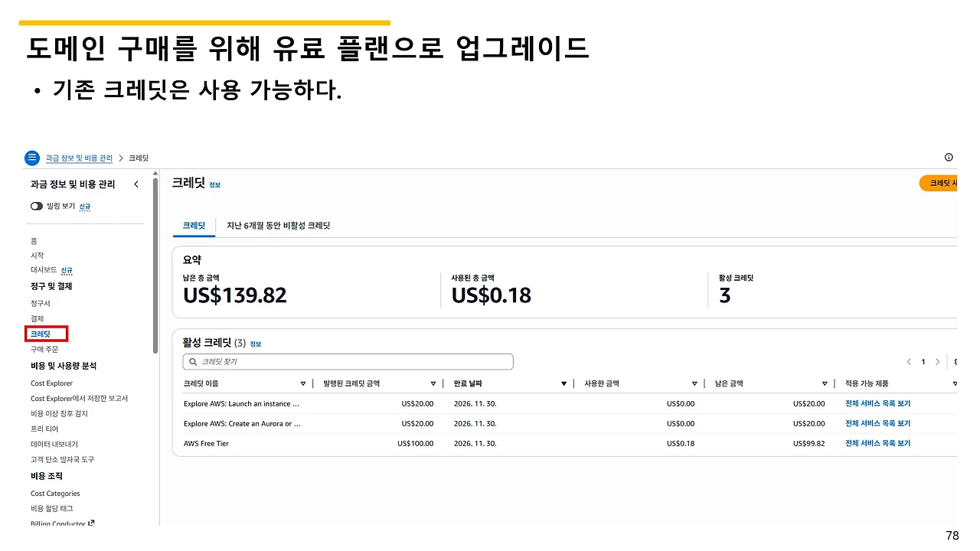The height and width of the screenshot is (551, 980).
Task: Select Cost Explorer in the sidebar
Action: pos(51,383)
